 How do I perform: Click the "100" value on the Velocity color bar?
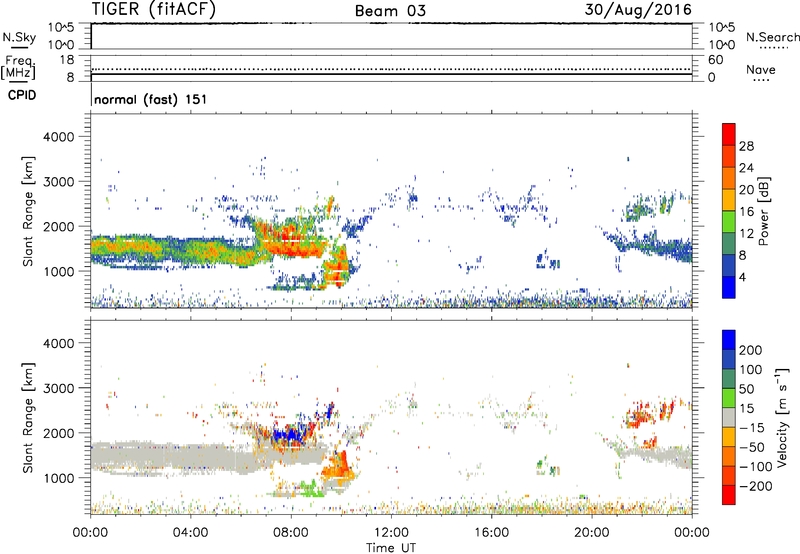click(751, 369)
